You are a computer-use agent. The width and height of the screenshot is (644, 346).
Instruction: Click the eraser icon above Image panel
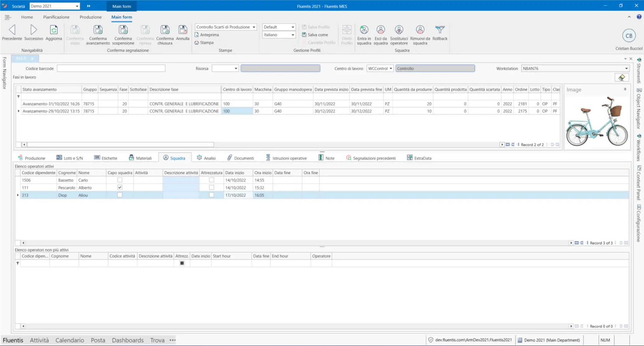click(622, 77)
